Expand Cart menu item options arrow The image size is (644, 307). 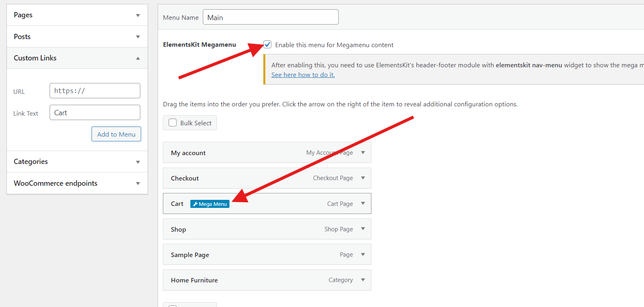363,203
